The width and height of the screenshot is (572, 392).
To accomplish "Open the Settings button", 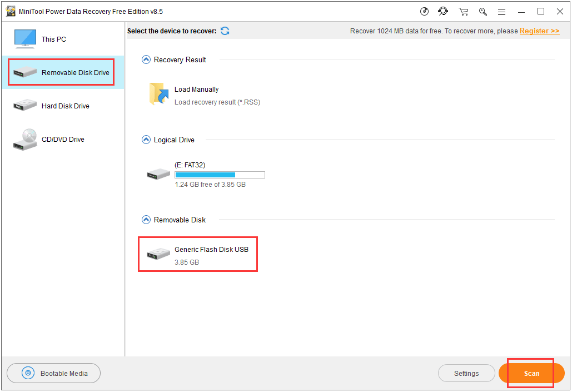I will tap(466, 374).
